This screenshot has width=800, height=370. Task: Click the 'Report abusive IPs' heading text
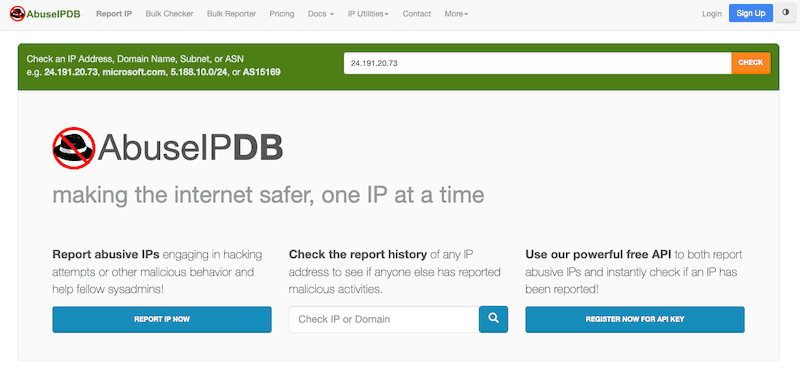[x=106, y=254]
